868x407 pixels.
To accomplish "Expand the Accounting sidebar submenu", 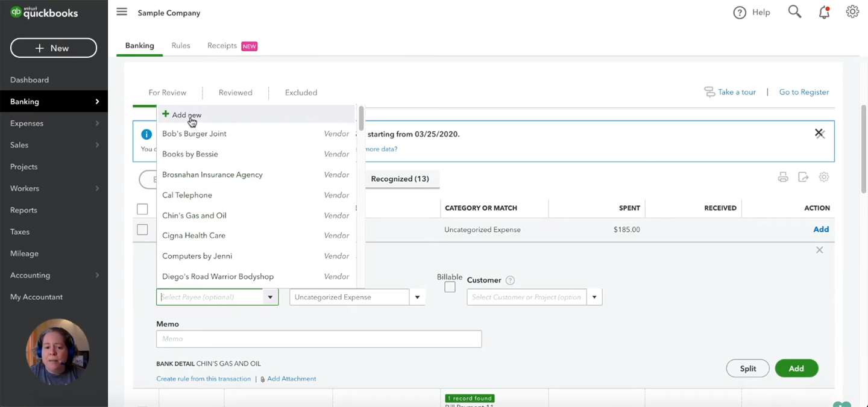I will coord(97,275).
